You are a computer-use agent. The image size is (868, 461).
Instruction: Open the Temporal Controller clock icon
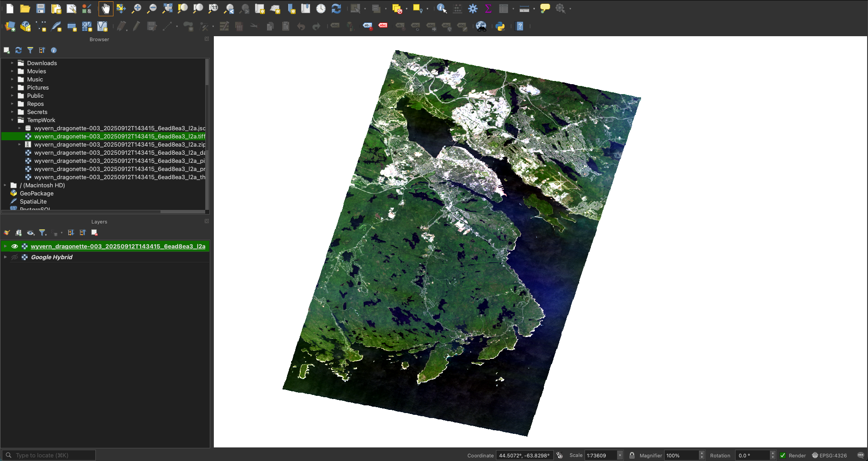point(321,9)
